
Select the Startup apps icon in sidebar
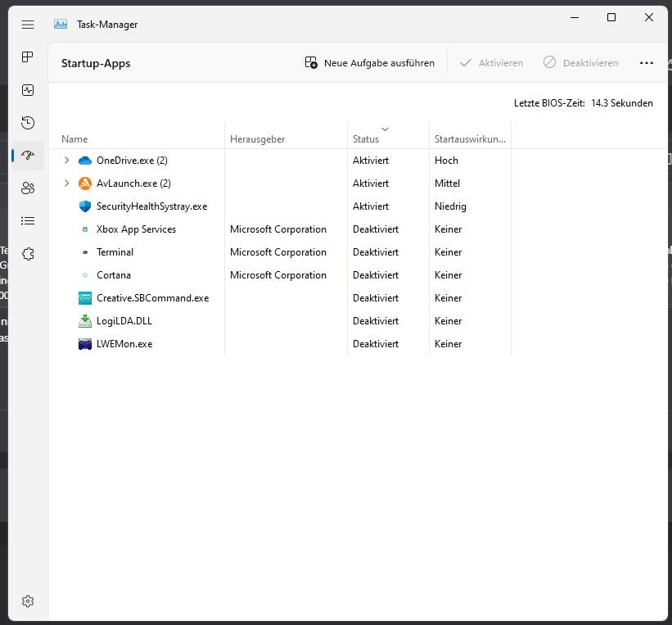pyautogui.click(x=28, y=156)
